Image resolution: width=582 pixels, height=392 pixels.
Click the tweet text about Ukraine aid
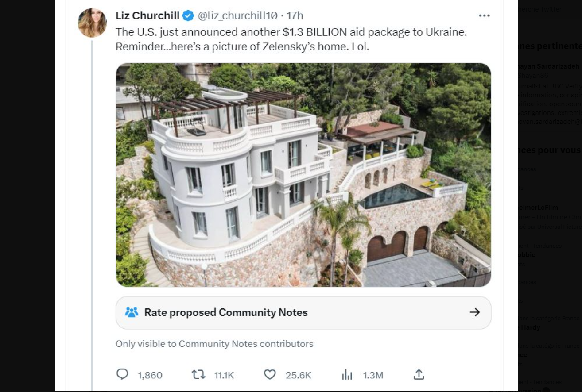(291, 39)
